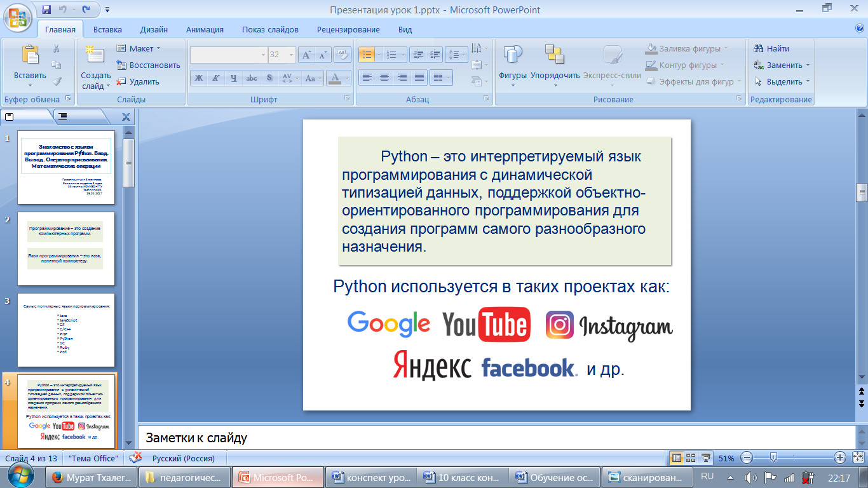This screenshot has height=488, width=868.
Task: Select slide 2 thumbnail about Программирование
Action: [x=66, y=249]
